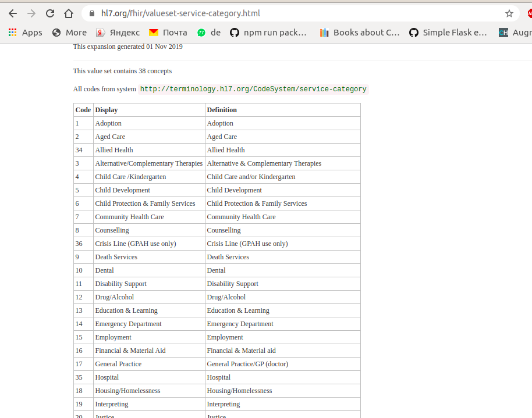Open the green 'de' bookmark

(x=208, y=33)
